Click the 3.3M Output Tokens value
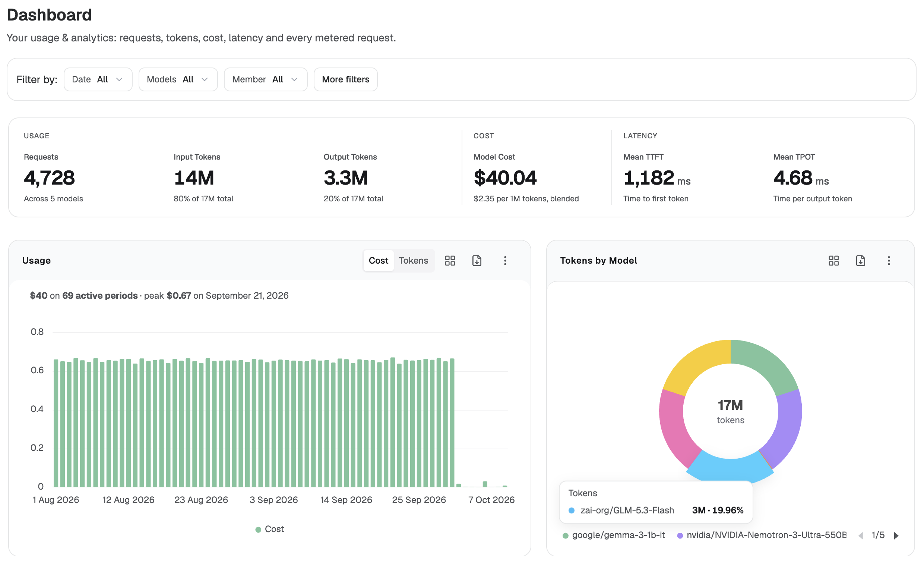Image resolution: width=924 pixels, height=572 pixels. [345, 178]
